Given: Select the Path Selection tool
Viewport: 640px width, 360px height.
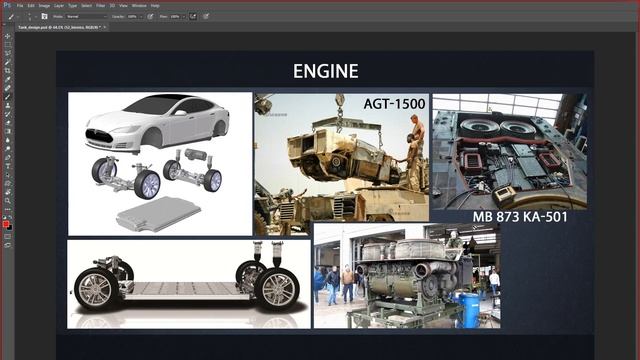Looking at the screenshot, I should (x=7, y=175).
